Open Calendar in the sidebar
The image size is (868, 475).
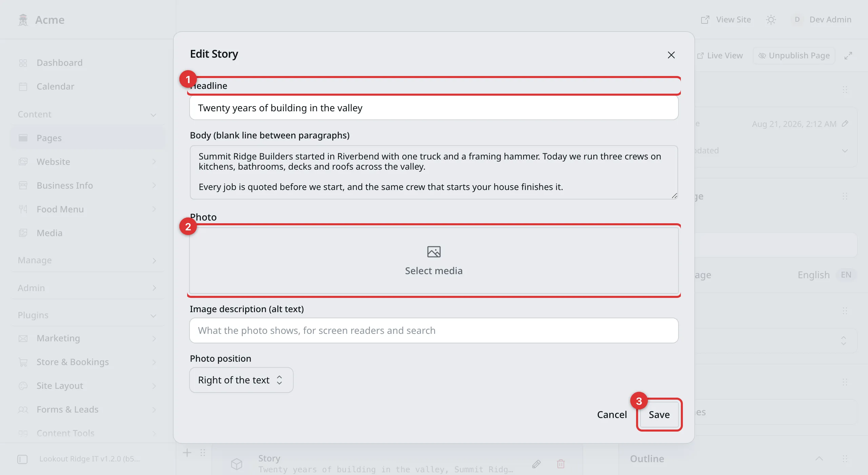[87, 87]
